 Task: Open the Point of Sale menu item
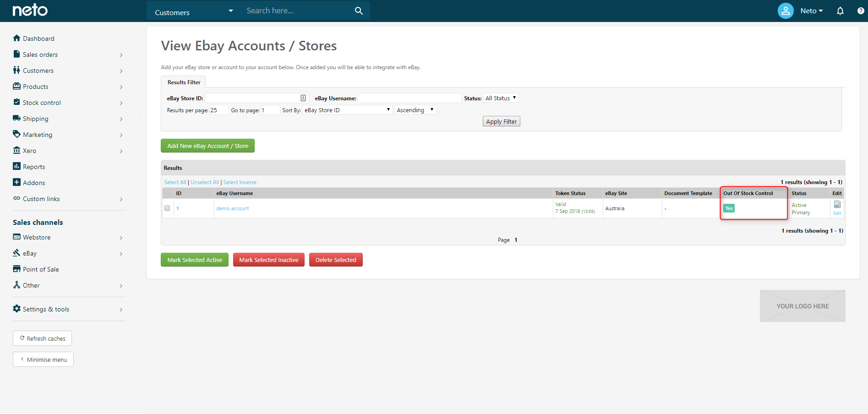click(41, 269)
